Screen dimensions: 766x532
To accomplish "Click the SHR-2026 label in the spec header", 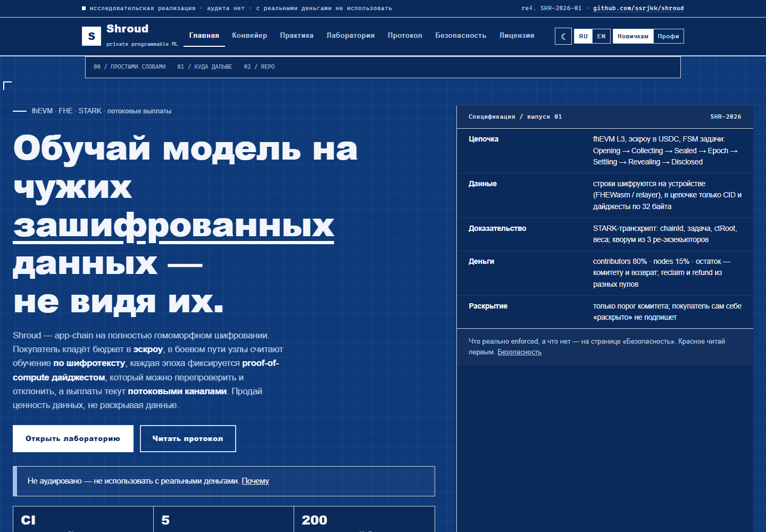I will point(726,117).
